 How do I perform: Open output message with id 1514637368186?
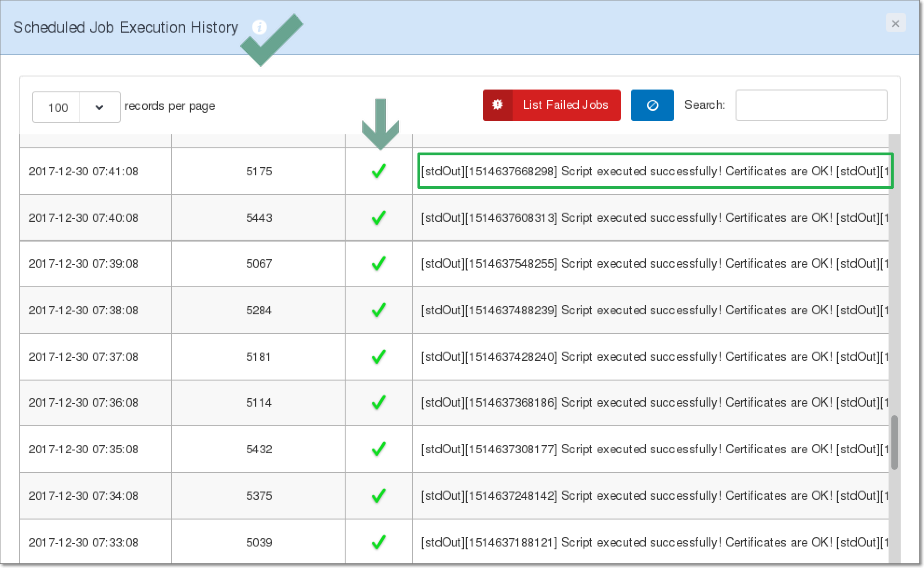click(x=654, y=402)
